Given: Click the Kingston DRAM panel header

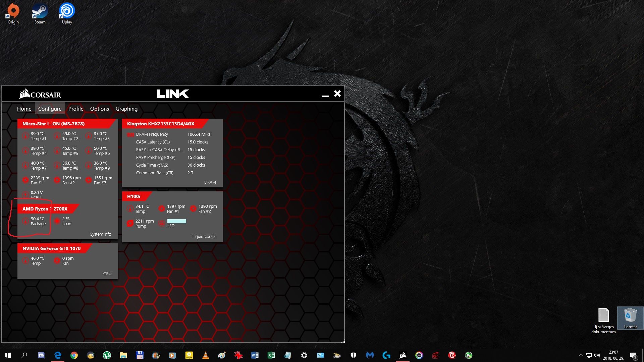Looking at the screenshot, I should 161,124.
